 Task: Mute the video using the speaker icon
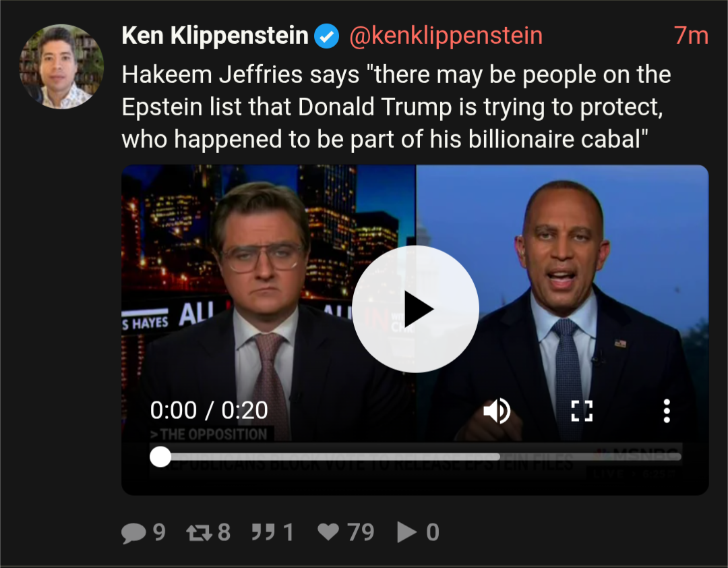497,411
